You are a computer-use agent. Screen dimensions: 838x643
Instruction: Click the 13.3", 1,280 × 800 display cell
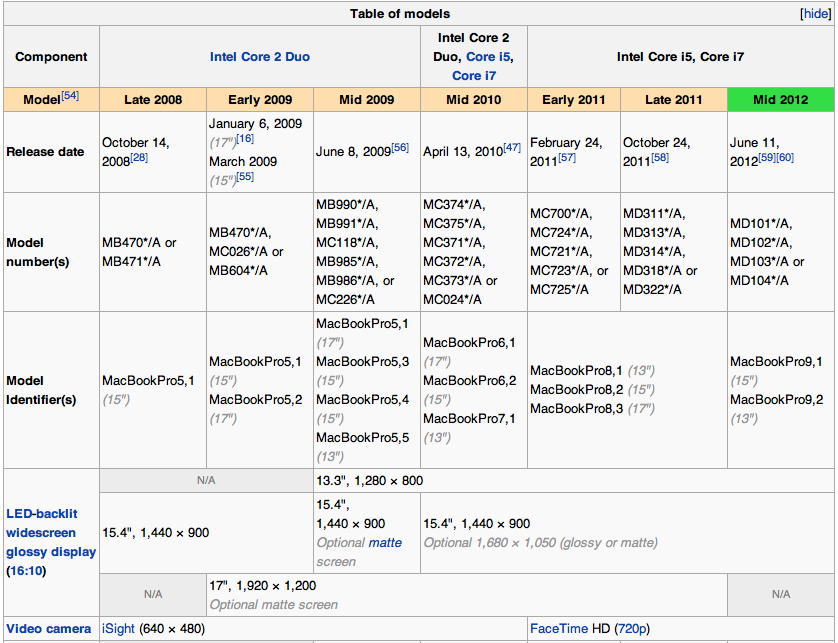(x=573, y=481)
